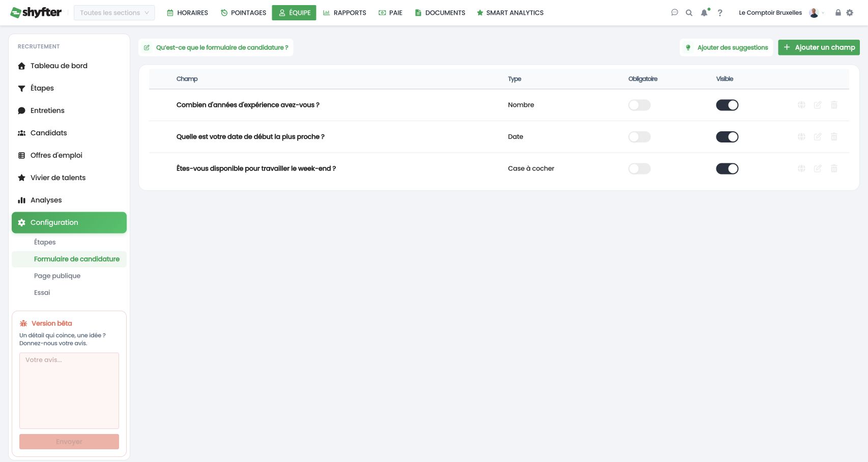Image resolution: width=868 pixels, height=462 pixels.
Task: Open translations for the years of experience field
Action: [801, 105]
